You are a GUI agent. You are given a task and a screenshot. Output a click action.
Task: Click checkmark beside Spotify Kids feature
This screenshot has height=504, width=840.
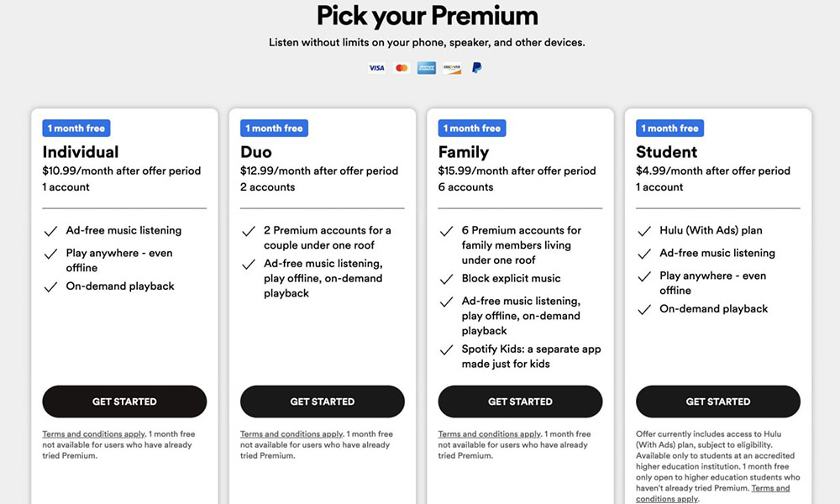coord(446,350)
